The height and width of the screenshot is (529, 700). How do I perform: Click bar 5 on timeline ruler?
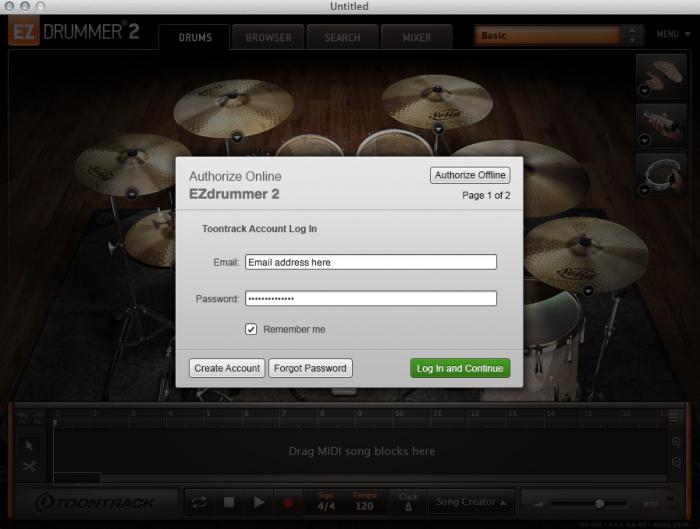click(208, 413)
